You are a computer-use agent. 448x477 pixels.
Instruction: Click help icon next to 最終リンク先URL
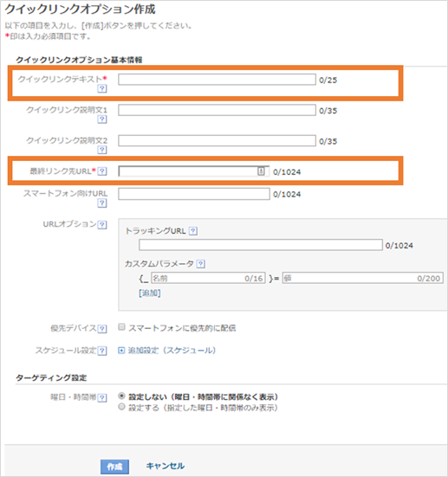(x=102, y=171)
